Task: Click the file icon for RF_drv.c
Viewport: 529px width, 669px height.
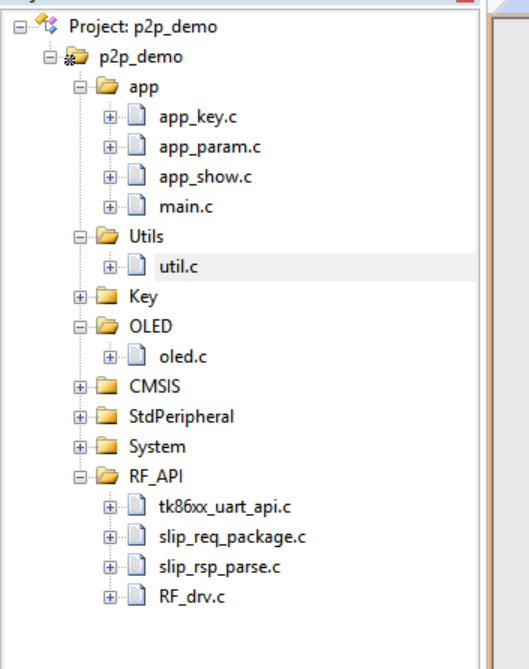Action: click(x=137, y=595)
